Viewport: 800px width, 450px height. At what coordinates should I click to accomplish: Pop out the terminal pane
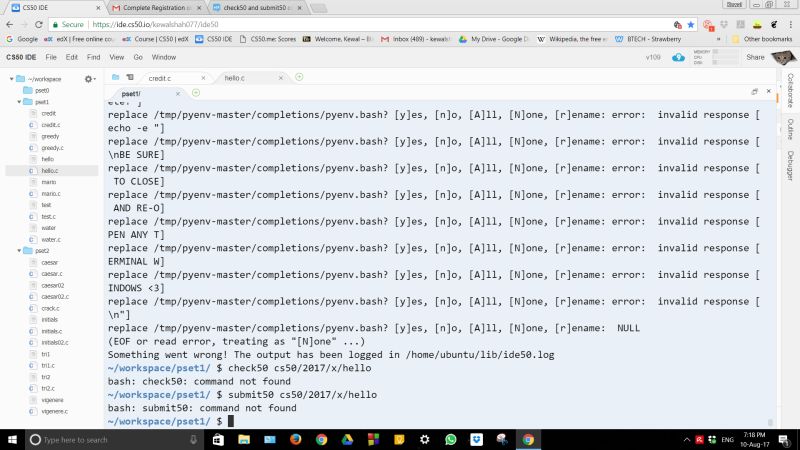pyautogui.click(x=755, y=92)
